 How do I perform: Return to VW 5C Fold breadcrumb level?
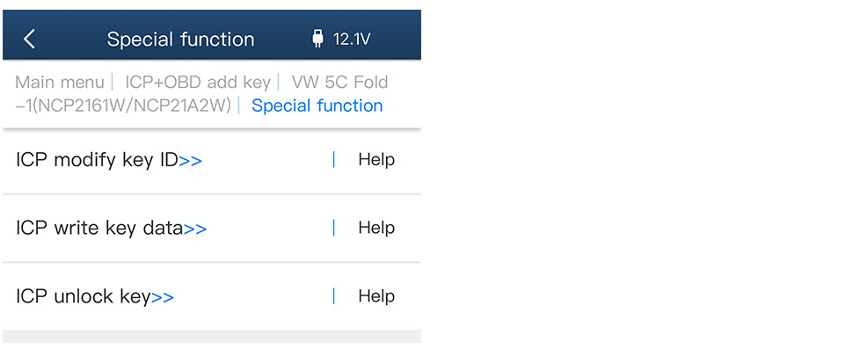(x=339, y=83)
